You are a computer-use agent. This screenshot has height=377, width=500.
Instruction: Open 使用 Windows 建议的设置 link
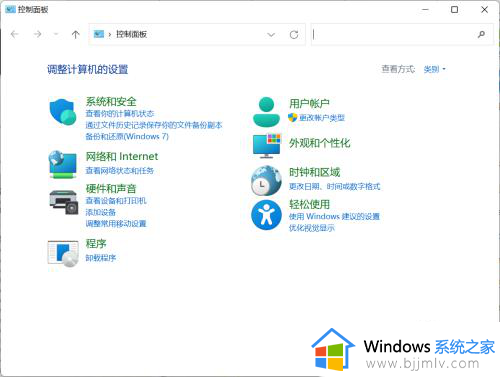point(334,216)
